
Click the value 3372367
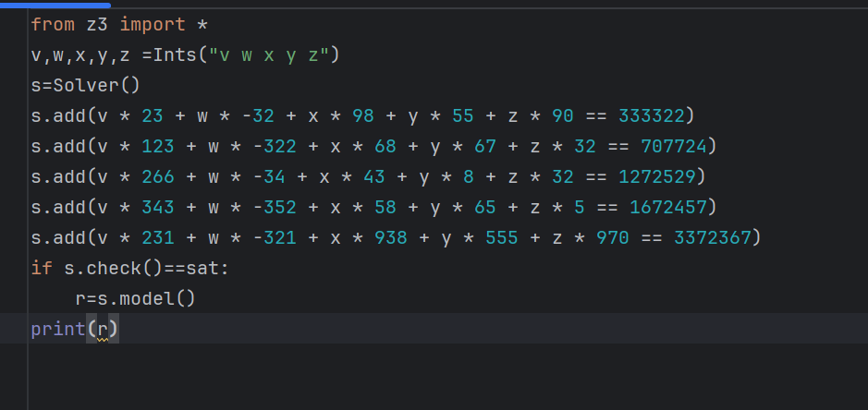(x=713, y=238)
